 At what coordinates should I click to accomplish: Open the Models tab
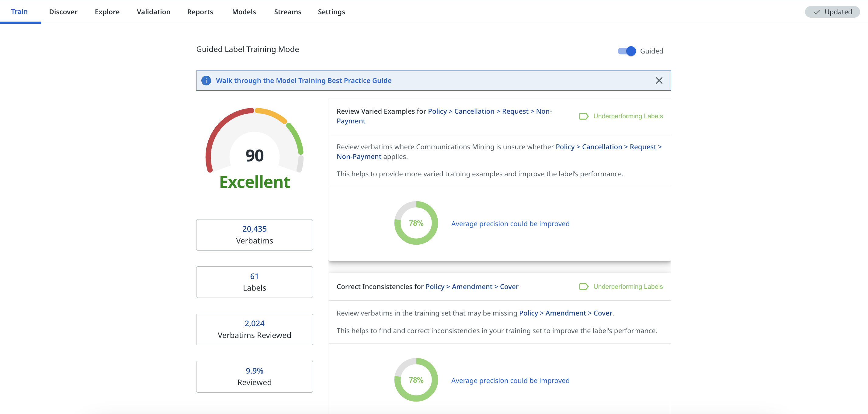(x=244, y=12)
